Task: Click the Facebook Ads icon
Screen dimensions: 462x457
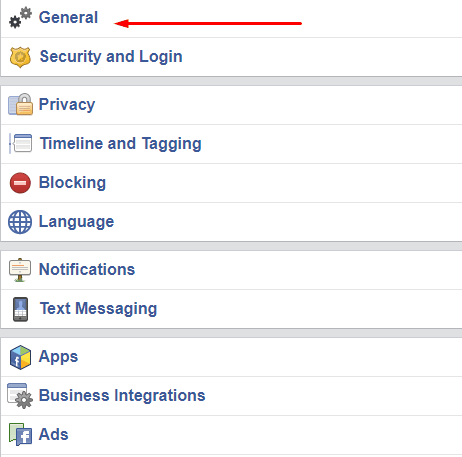Action: click(20, 434)
